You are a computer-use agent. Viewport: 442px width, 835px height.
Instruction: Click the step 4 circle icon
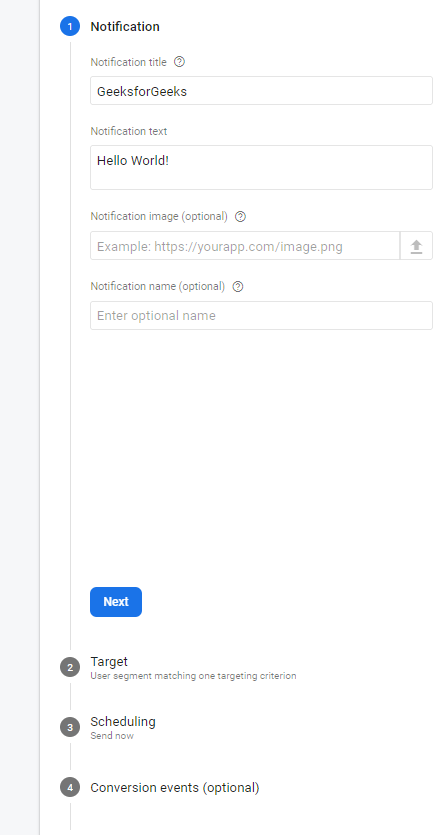70,787
